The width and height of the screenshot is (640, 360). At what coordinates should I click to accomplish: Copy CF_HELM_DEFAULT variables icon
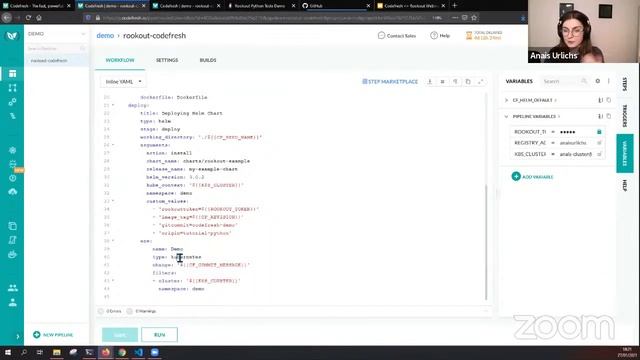(609, 100)
